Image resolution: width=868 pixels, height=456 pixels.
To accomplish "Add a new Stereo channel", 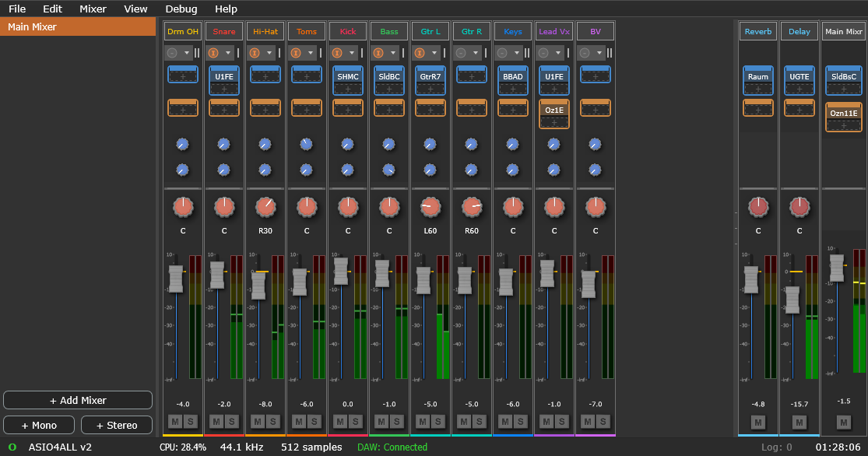I will (117, 425).
